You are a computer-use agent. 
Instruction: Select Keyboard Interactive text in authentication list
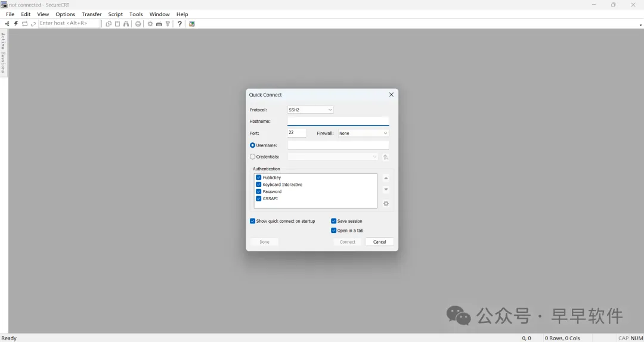(283, 185)
